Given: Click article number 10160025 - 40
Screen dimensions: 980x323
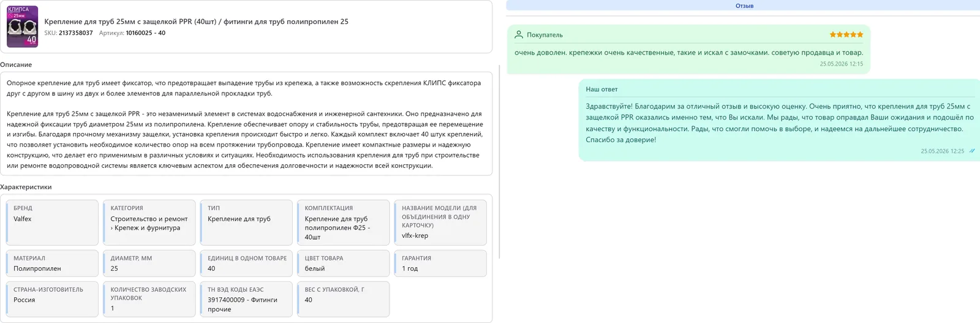Looking at the screenshot, I should point(146,33).
